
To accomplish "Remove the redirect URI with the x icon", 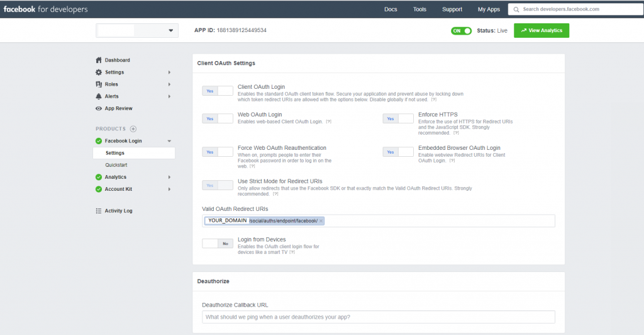I will [321, 221].
